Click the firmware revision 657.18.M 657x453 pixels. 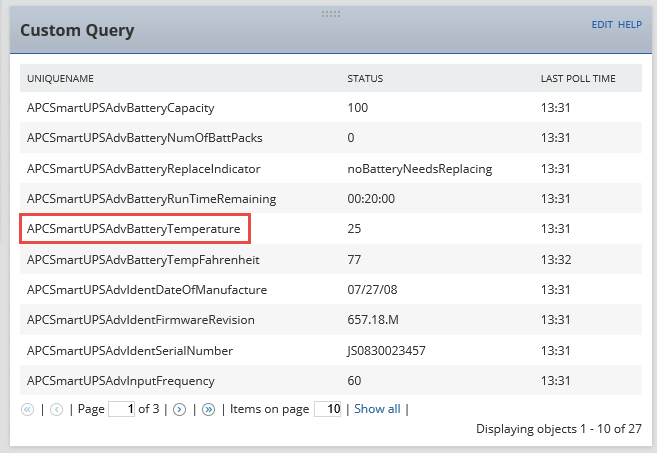[373, 320]
